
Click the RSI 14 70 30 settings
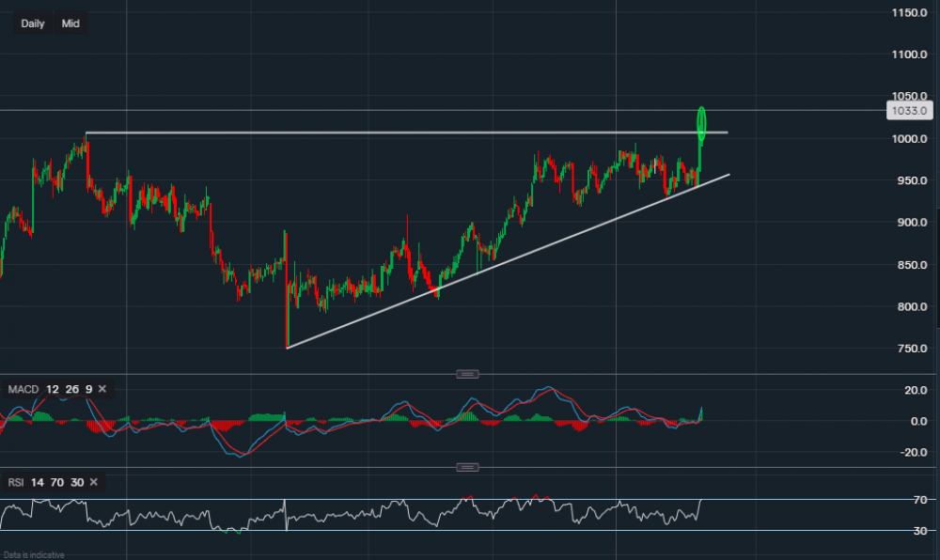tap(57, 482)
